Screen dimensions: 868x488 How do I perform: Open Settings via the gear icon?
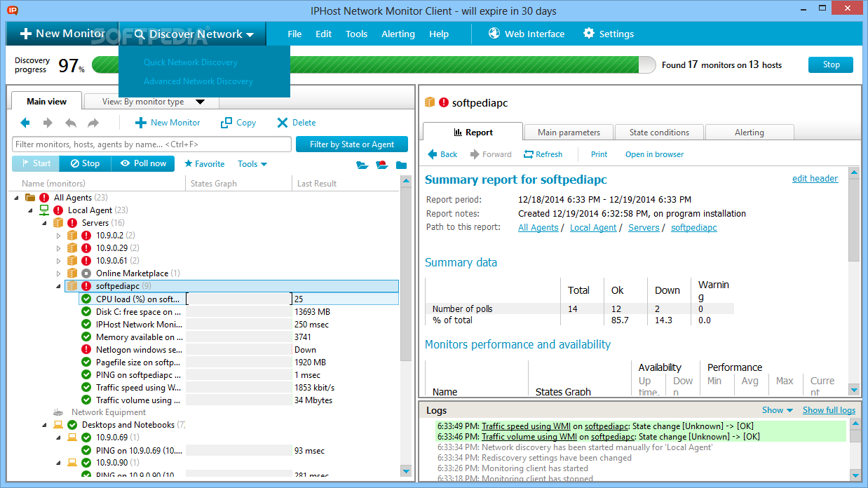point(589,33)
